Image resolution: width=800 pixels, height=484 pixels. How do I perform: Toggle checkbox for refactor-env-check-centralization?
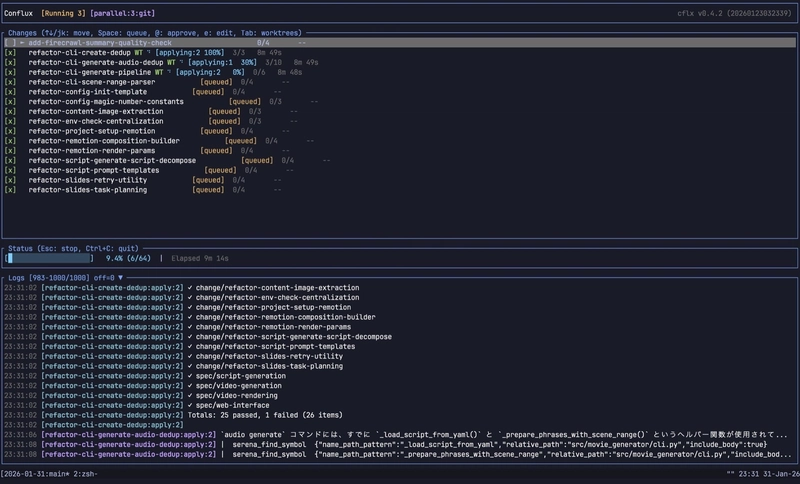10,121
